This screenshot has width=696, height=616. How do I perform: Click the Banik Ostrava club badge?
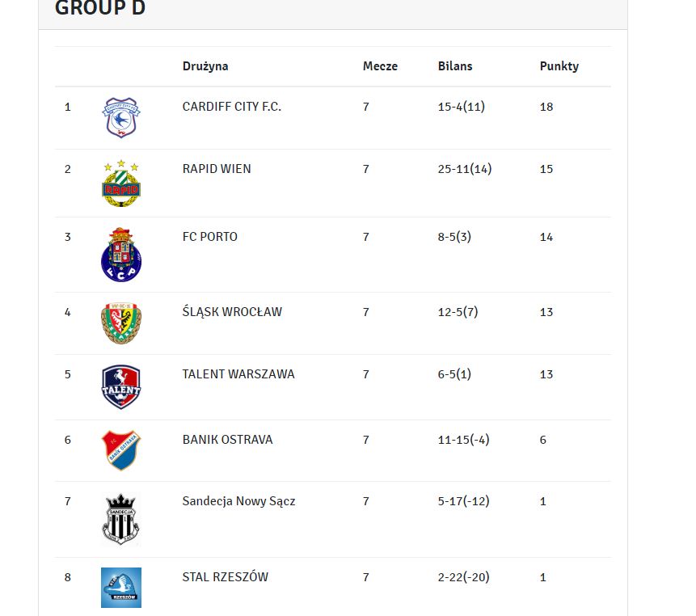(x=121, y=450)
